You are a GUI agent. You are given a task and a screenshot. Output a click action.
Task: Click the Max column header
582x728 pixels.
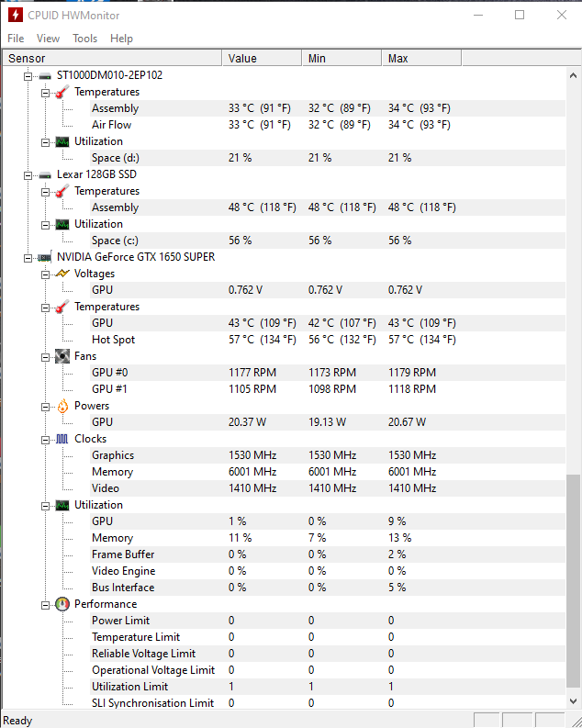pos(421,59)
